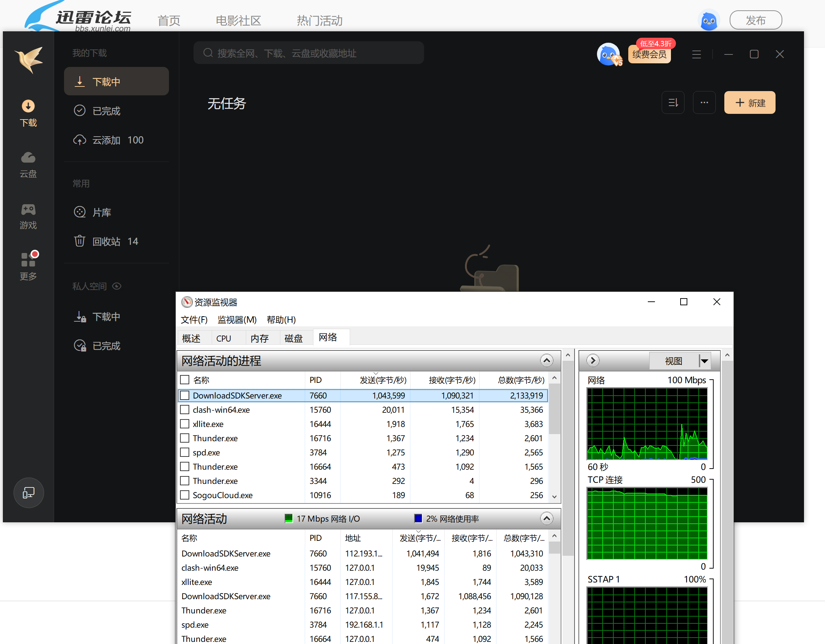Switch to the CPU tab

click(224, 338)
